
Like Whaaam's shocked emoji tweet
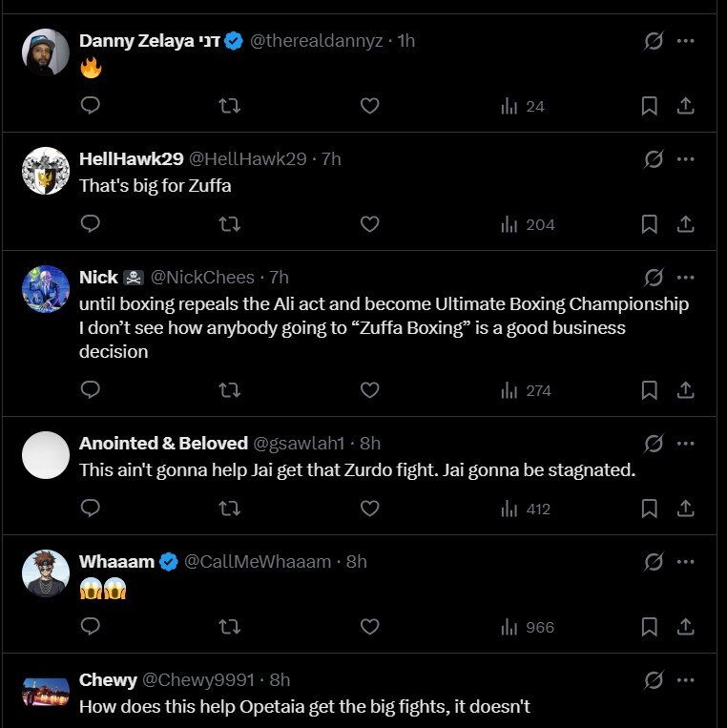369,627
